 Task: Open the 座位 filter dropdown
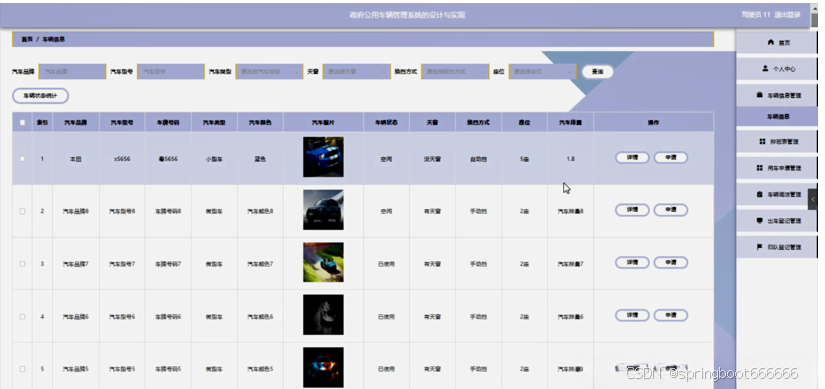[x=542, y=72]
